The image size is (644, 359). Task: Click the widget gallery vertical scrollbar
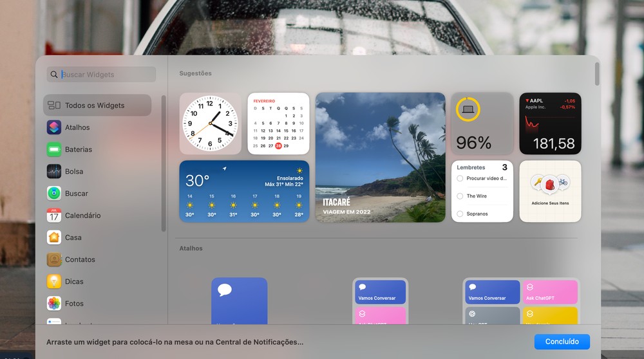coord(597,74)
